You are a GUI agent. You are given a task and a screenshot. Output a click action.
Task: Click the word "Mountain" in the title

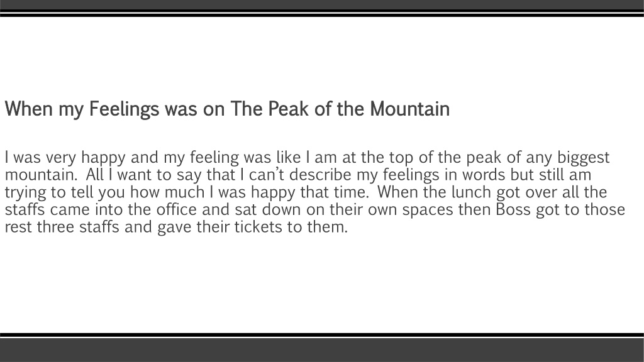409,109
